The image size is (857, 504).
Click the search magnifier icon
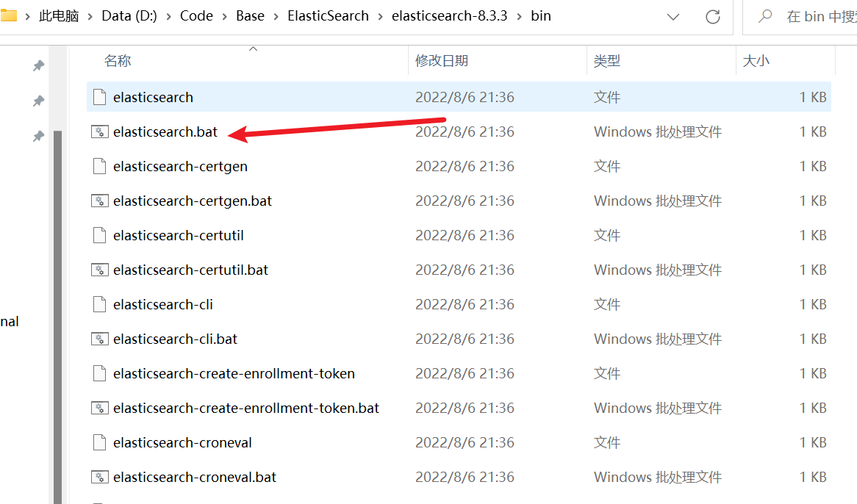coord(766,16)
